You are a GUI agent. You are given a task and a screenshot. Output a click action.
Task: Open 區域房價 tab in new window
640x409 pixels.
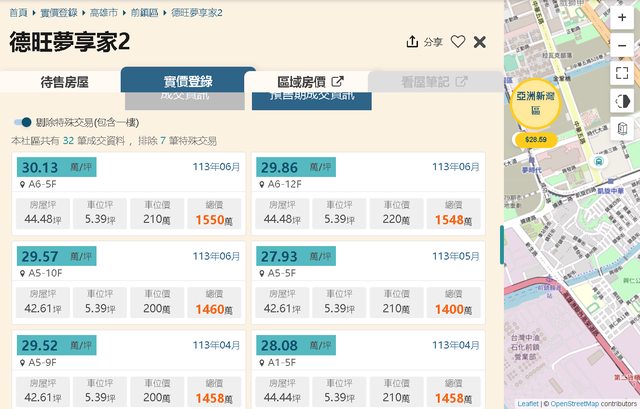[310, 82]
